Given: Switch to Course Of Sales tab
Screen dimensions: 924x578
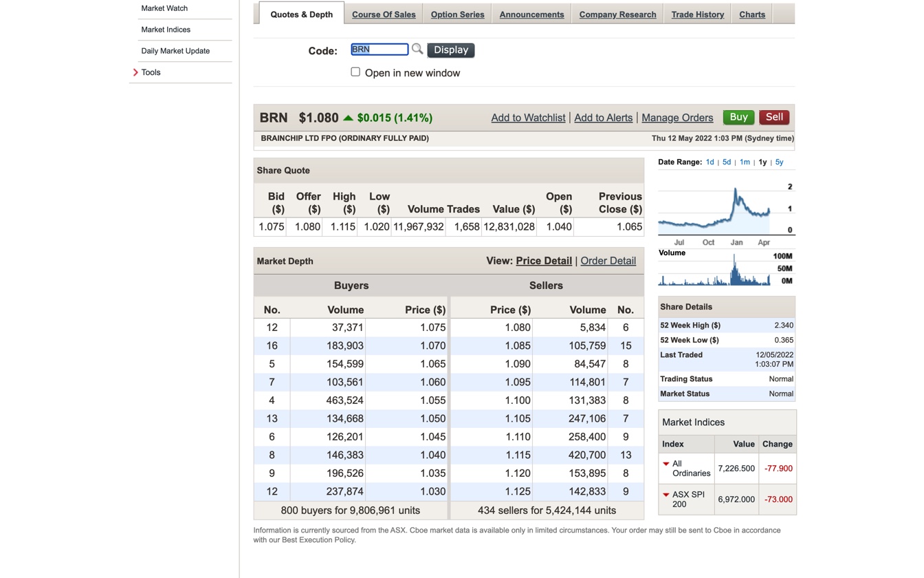Looking at the screenshot, I should [384, 14].
